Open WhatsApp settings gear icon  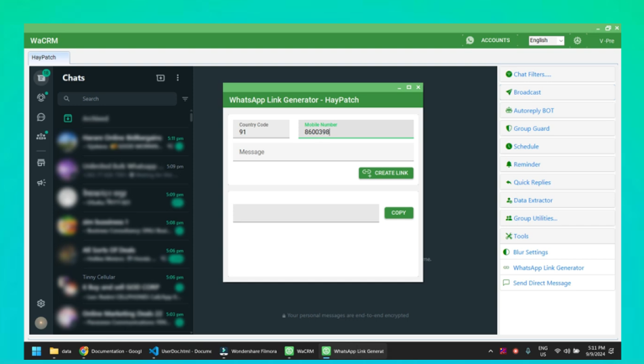[x=41, y=304]
